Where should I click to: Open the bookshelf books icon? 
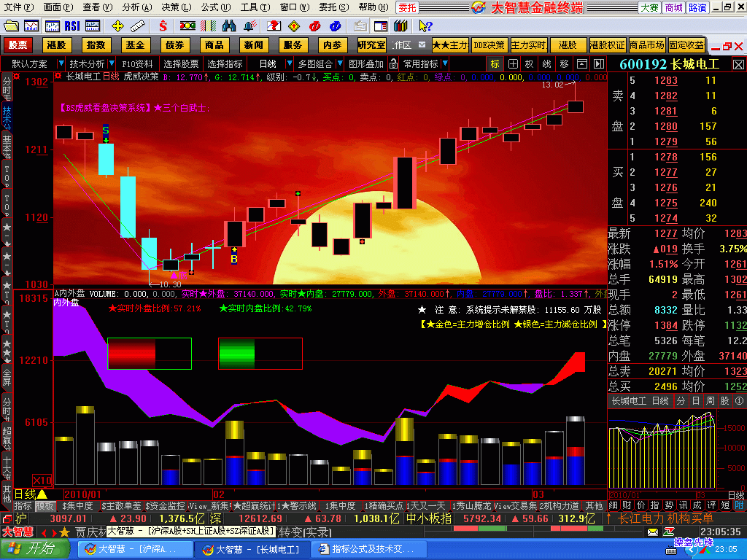400,26
